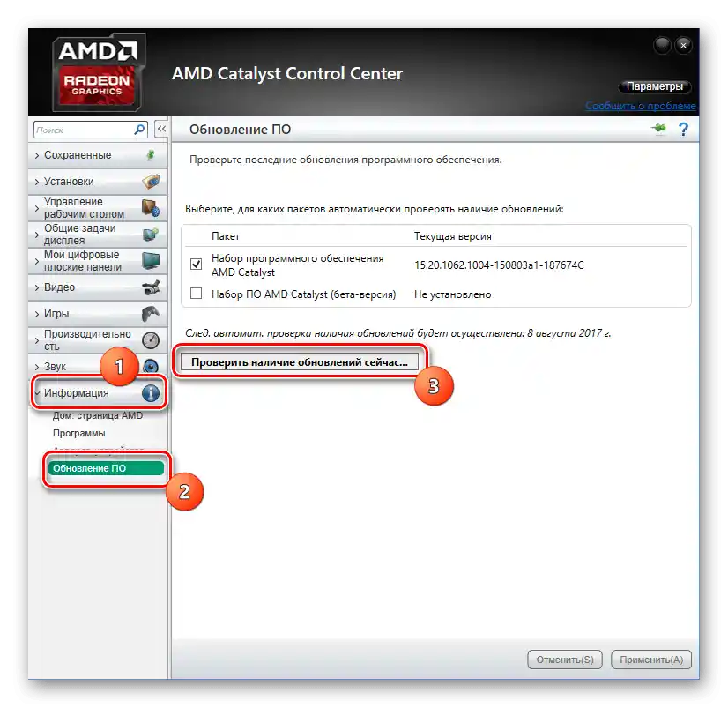The width and height of the screenshot is (728, 708).
Task: Click Проверить наличие обновлений сейчас button
Action: (300, 362)
